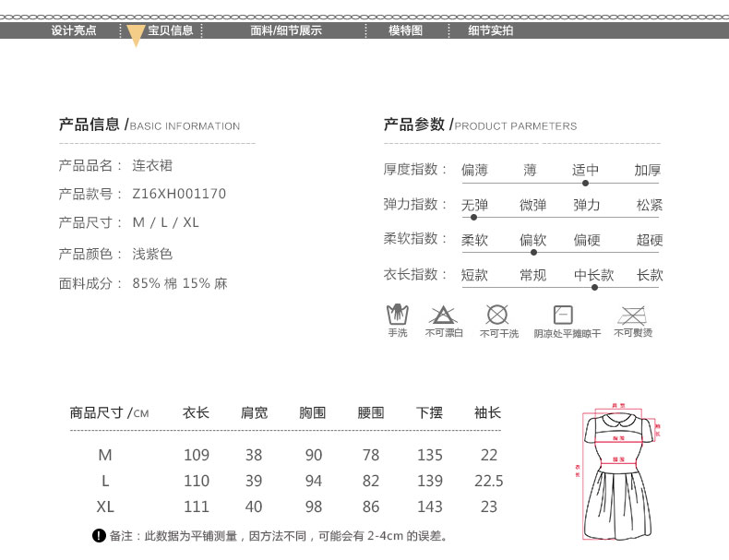This screenshot has width=729, height=560.
Task: Select the 长款 length option
Action: [x=650, y=275]
